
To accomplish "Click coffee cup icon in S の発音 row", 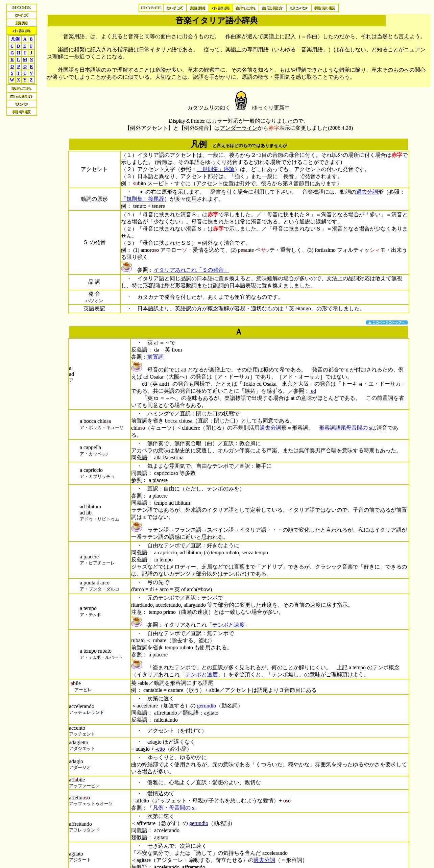I will [x=126, y=266].
